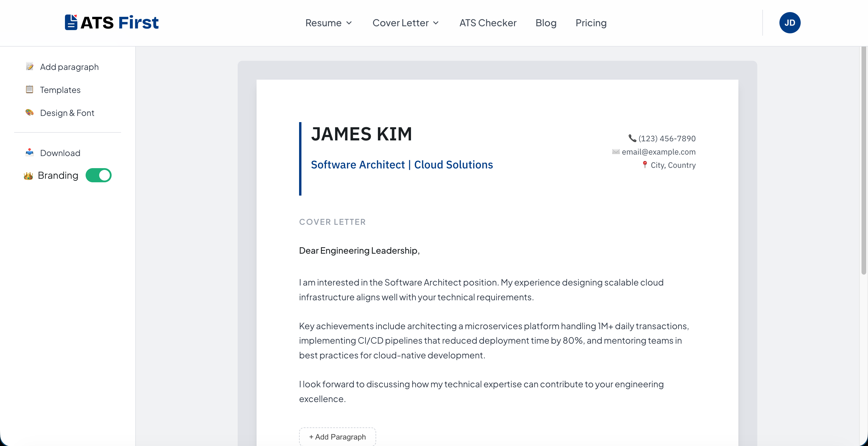The width and height of the screenshot is (868, 446).
Task: Click the phone icon beside the phone number
Action: [632, 138]
